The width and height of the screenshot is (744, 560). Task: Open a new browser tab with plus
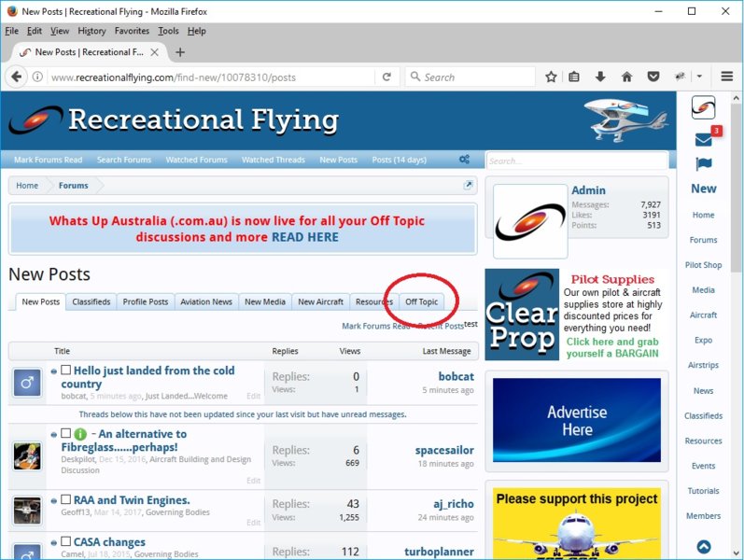[x=180, y=52]
